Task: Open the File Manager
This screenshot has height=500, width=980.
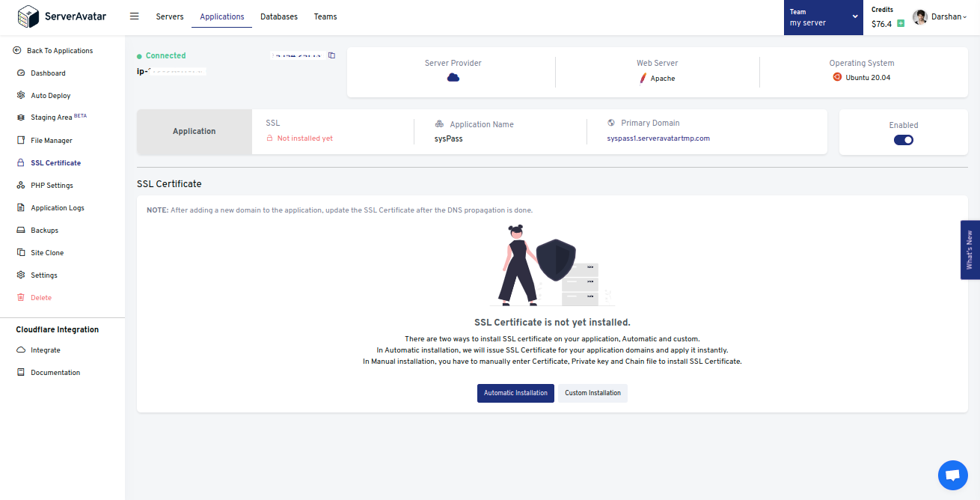Action: click(49, 140)
